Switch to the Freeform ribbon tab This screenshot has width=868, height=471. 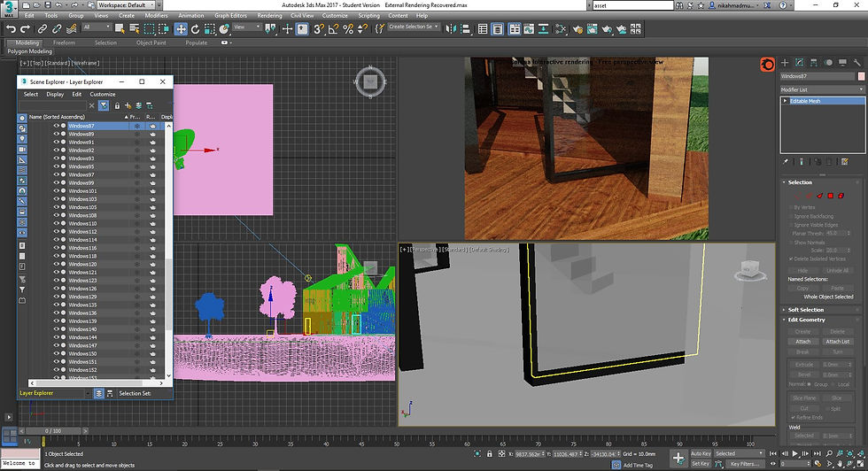pyautogui.click(x=64, y=42)
